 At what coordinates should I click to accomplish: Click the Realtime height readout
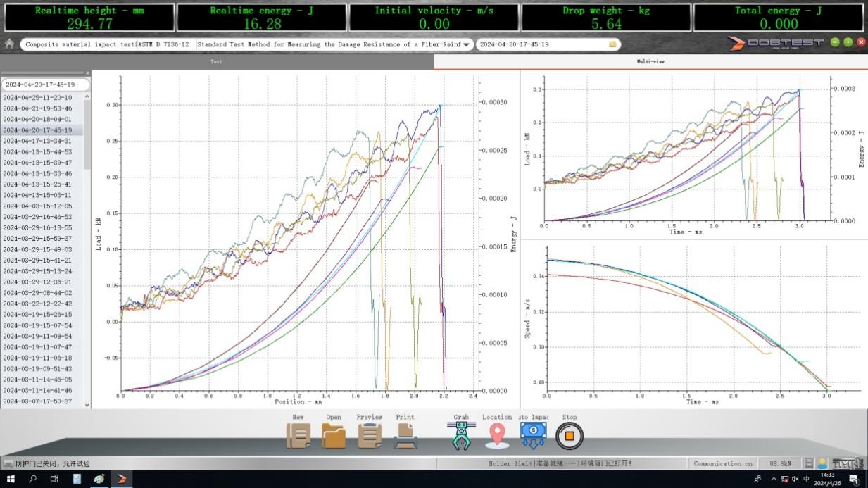click(89, 18)
